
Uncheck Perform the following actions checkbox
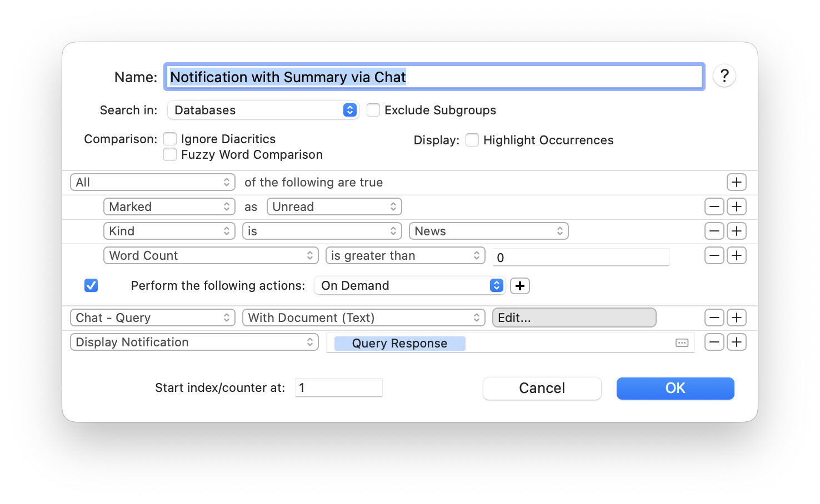click(91, 285)
